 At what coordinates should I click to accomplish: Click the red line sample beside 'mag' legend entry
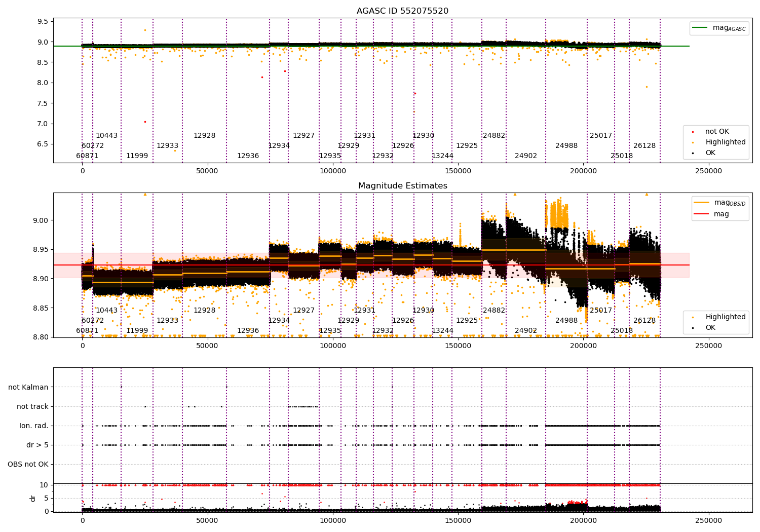tap(702, 214)
